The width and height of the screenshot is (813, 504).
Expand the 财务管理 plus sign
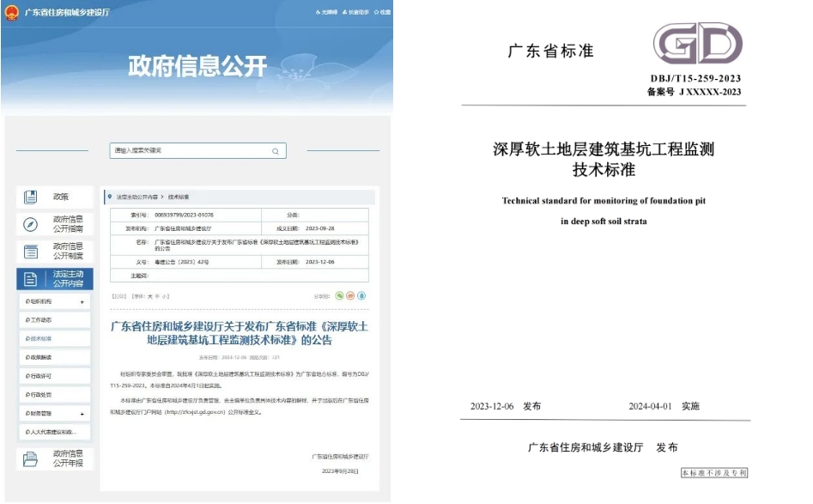tap(82, 414)
